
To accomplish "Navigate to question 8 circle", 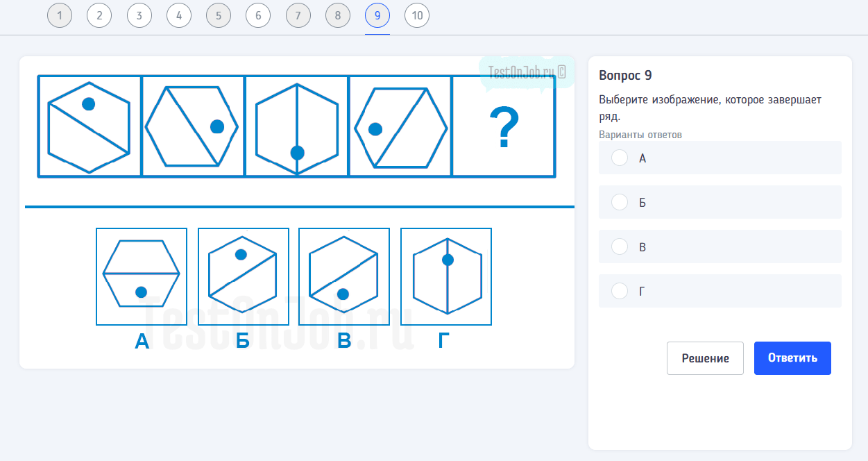I will pos(338,16).
